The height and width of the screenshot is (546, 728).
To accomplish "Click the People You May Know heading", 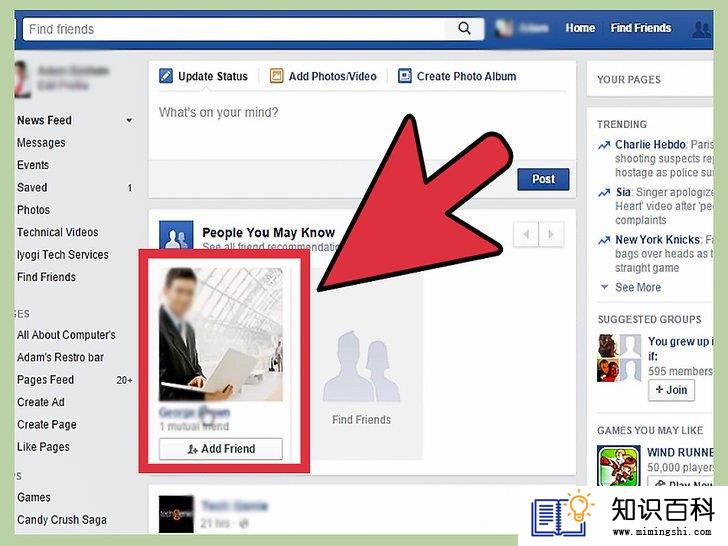I will [x=268, y=232].
